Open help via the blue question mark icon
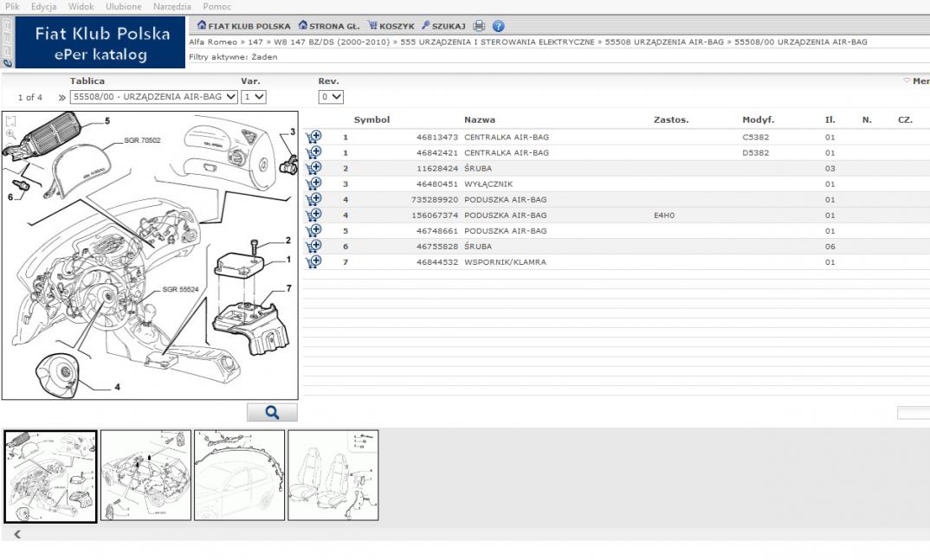 point(498,26)
